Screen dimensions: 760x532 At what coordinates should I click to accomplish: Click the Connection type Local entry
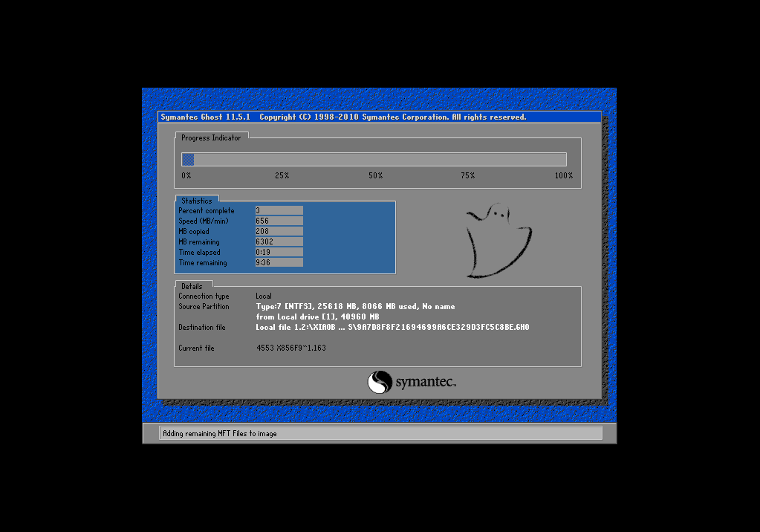tap(264, 296)
